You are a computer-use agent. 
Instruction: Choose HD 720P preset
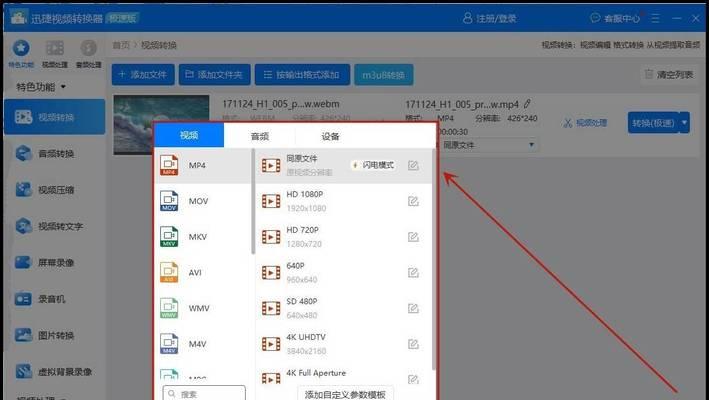click(344, 237)
